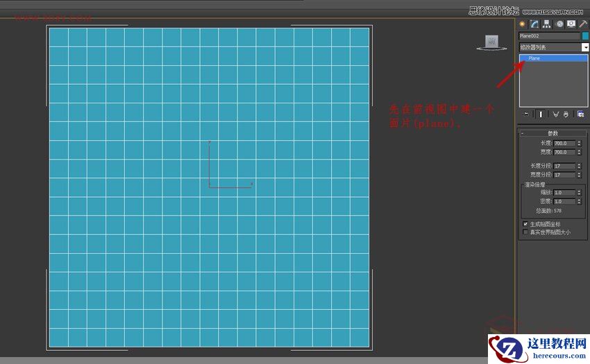Click the 长度分段 value field
This screenshot has width=590, height=364.
pos(564,166)
